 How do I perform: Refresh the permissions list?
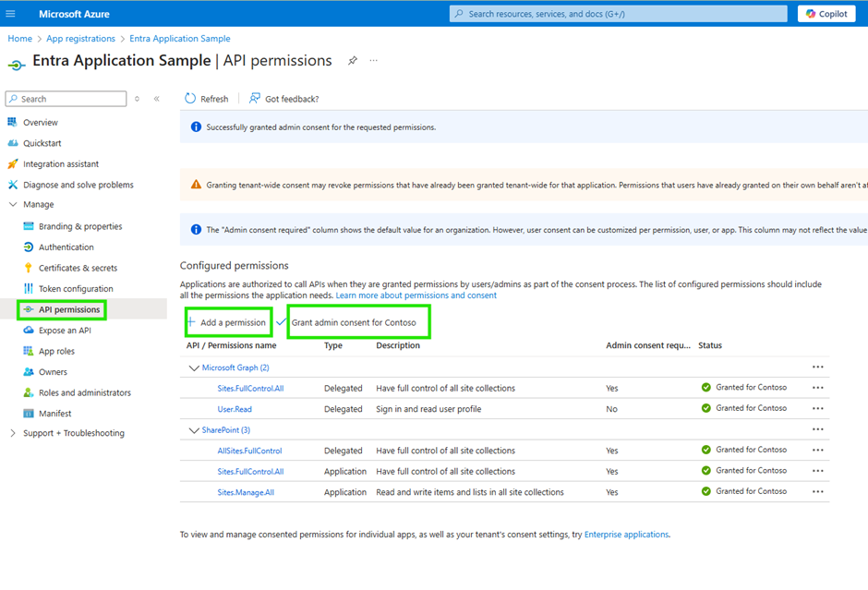[207, 99]
